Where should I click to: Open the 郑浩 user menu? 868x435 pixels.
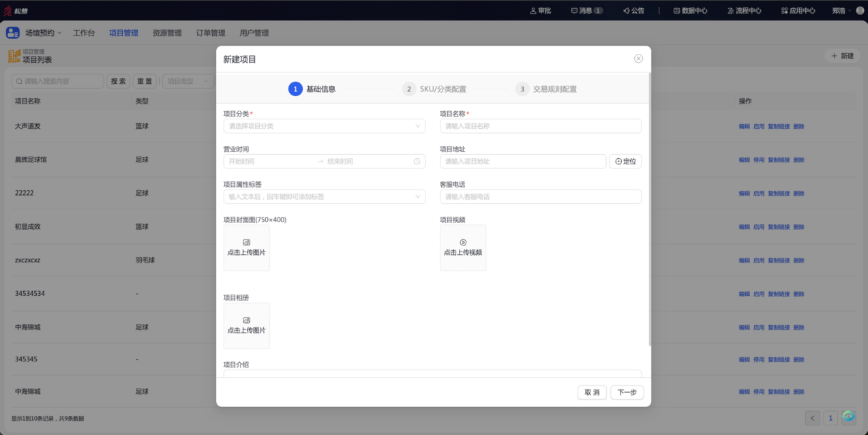point(841,11)
